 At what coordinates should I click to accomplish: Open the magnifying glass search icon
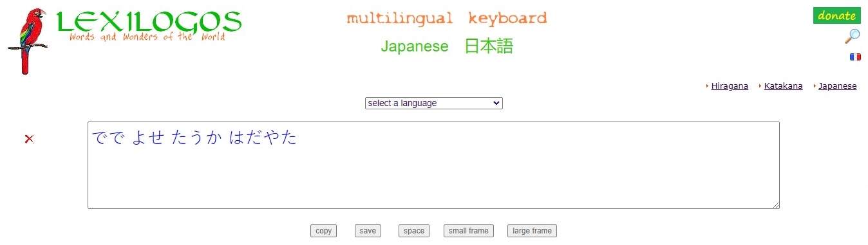pyautogui.click(x=852, y=36)
